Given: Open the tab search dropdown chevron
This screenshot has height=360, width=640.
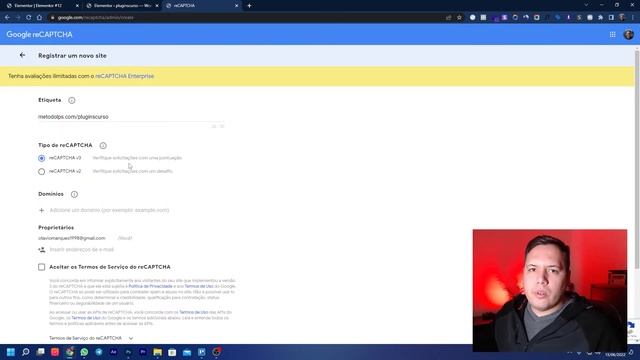Looking at the screenshot, I should (586, 5).
